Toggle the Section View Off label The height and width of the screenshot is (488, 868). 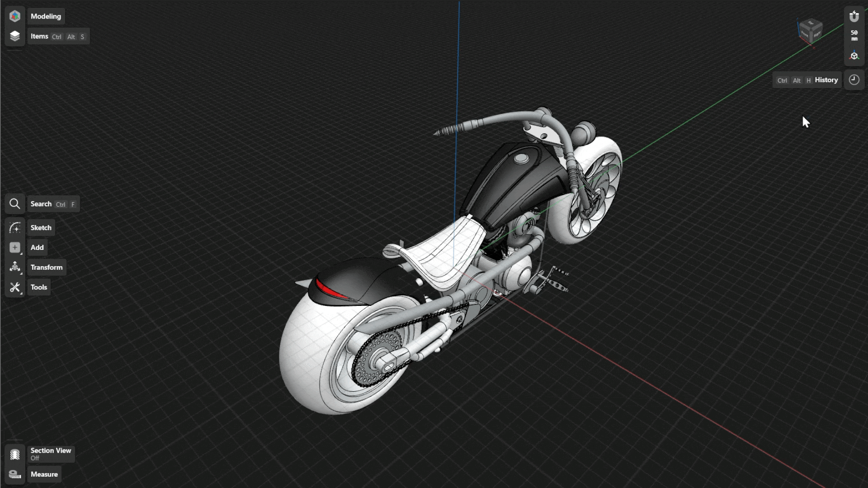coord(51,454)
